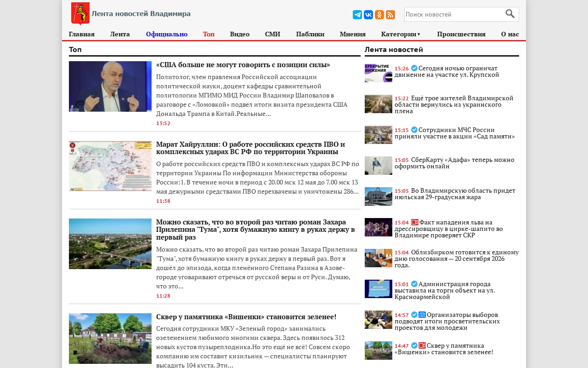Viewport: 588px width, 368px height.
Task: Click video icon beside circus lion attack news
Action: (x=415, y=222)
